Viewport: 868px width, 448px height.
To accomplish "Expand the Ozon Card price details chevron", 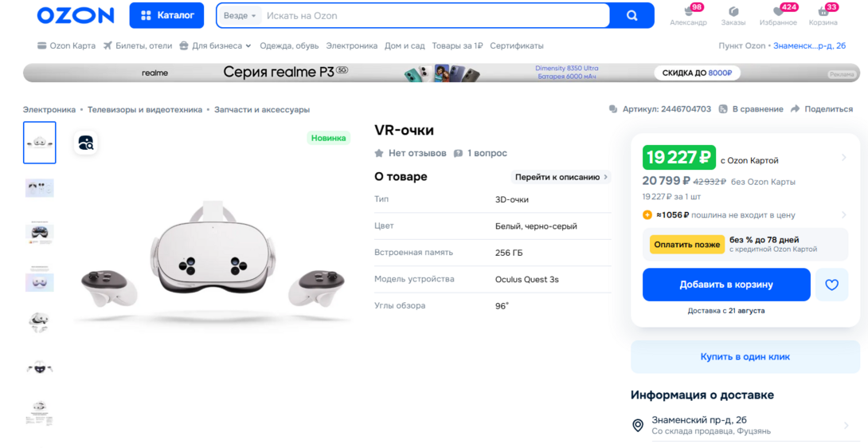I will [843, 158].
